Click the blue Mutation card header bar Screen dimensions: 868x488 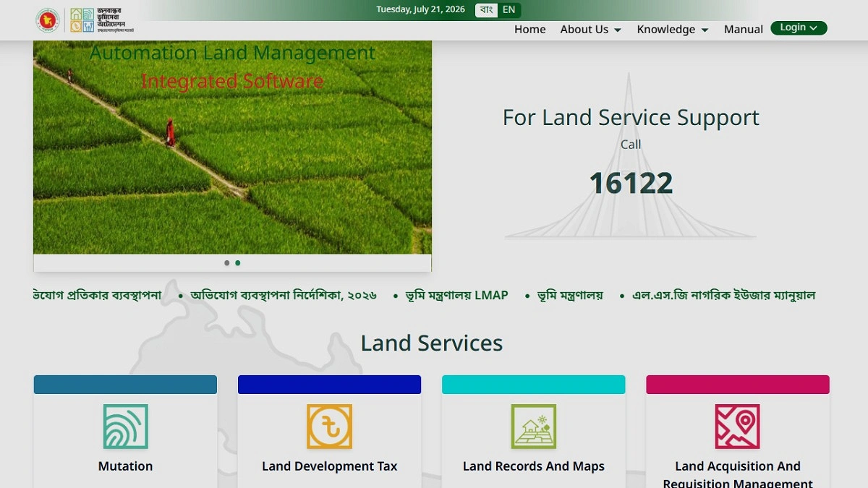[125, 385]
